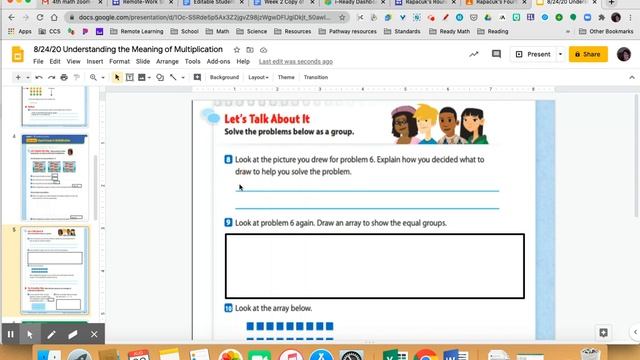
Task: Select the recording pen tool
Action: coord(51,334)
